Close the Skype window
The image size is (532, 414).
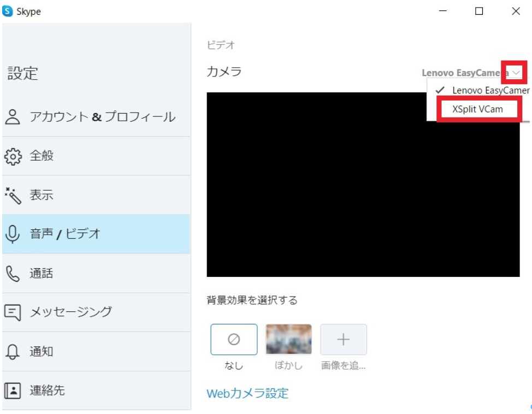point(516,11)
